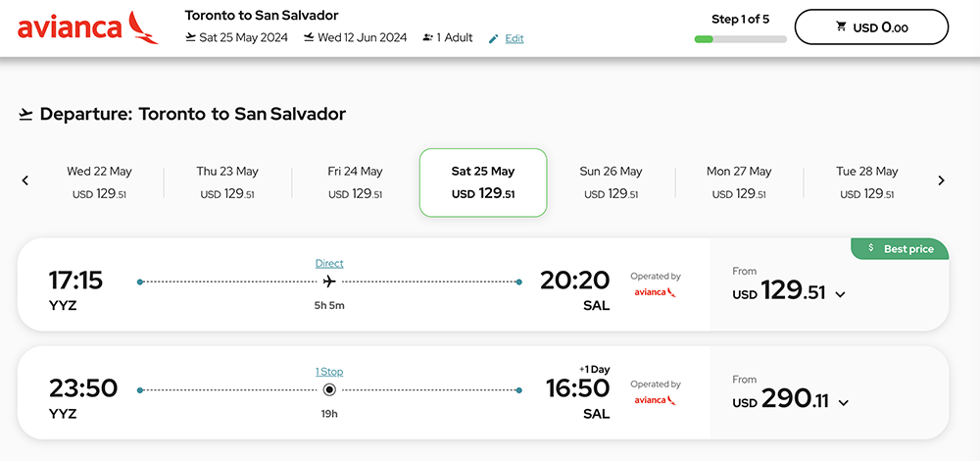Click the airplane icon on direct flight

329,282
